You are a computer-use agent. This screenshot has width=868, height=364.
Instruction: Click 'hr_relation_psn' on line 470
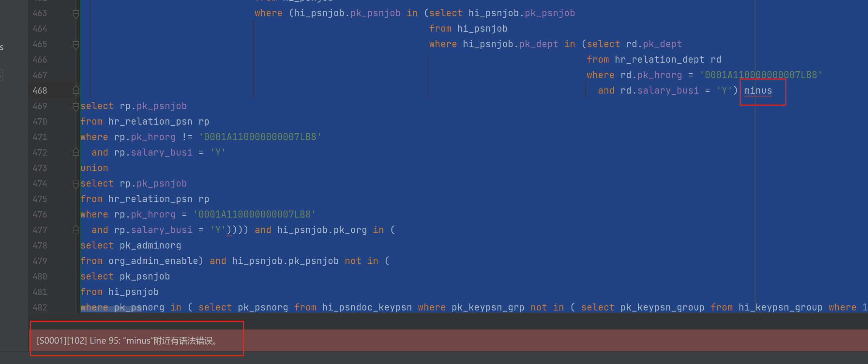pos(151,121)
